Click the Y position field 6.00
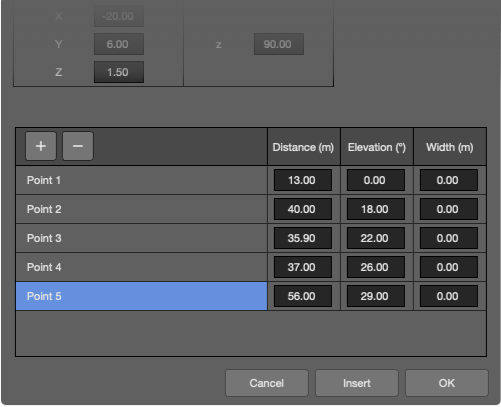The height and width of the screenshot is (407, 501). point(119,44)
